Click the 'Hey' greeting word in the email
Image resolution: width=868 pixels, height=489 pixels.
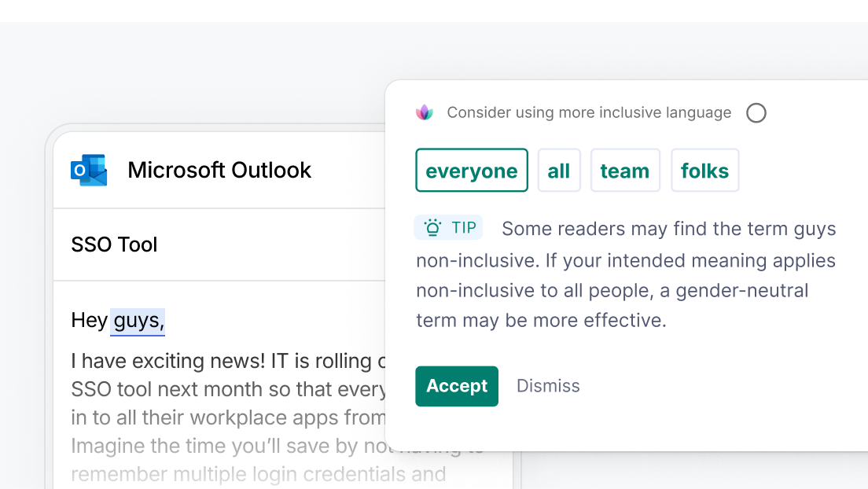coord(89,321)
